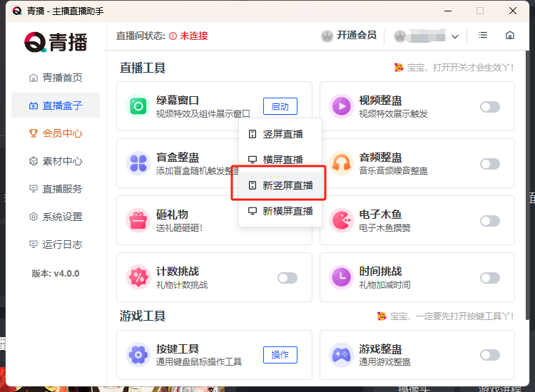Click the 游戏整蛊 gamepad icon
Image resolution: width=535 pixels, height=392 pixels.
pyautogui.click(x=341, y=355)
